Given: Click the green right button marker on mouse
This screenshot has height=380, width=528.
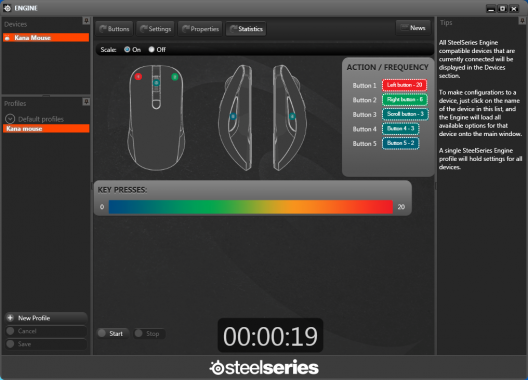Looking at the screenshot, I should click(175, 77).
